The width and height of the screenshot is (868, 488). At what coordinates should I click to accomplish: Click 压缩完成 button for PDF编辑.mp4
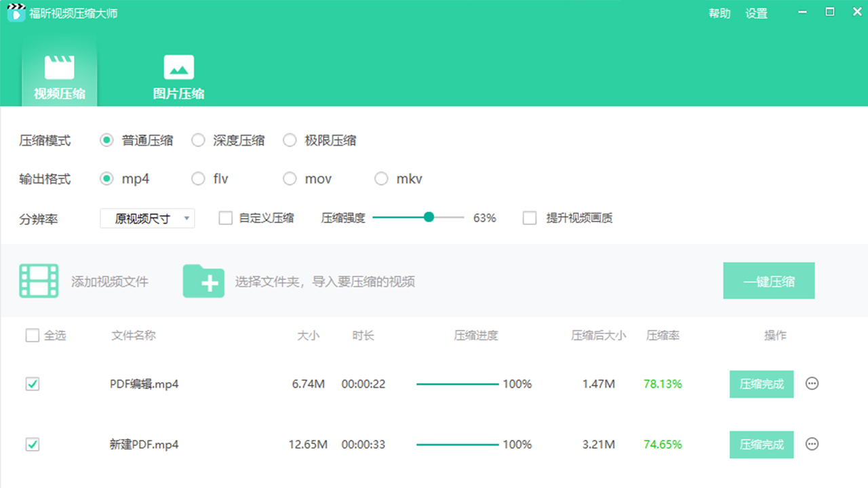(x=762, y=384)
